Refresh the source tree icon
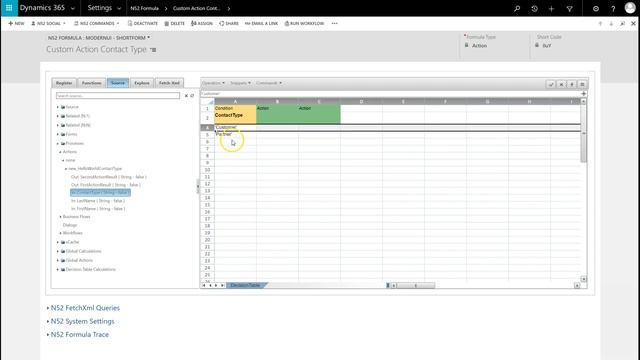The width and height of the screenshot is (640, 360). point(192,96)
